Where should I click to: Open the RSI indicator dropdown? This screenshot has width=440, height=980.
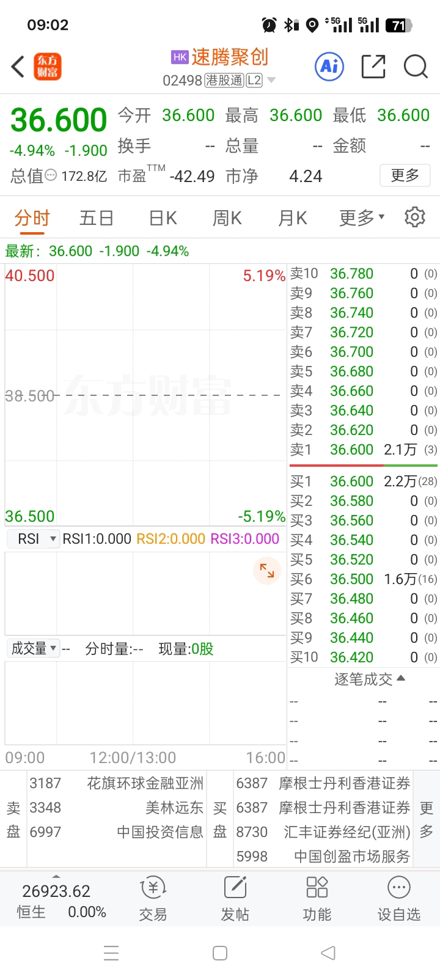pos(33,539)
